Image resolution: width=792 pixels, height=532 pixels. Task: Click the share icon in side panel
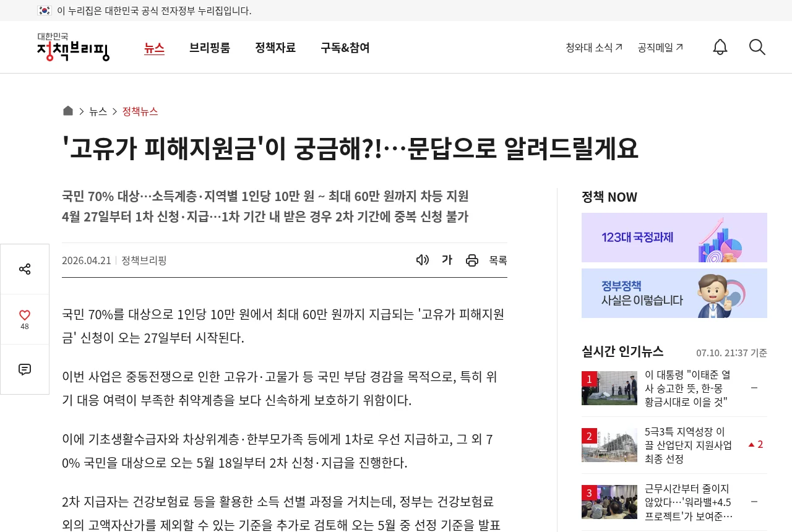pos(25,269)
